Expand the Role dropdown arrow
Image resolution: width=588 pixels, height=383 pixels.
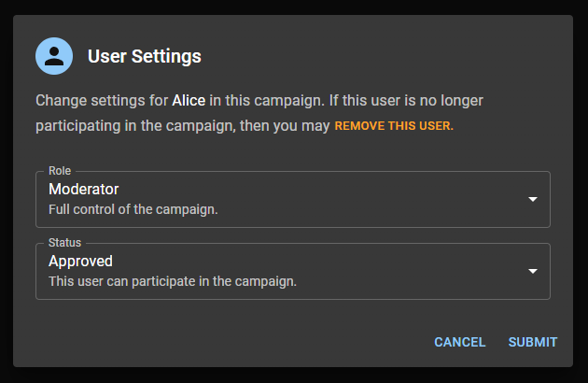coord(533,199)
